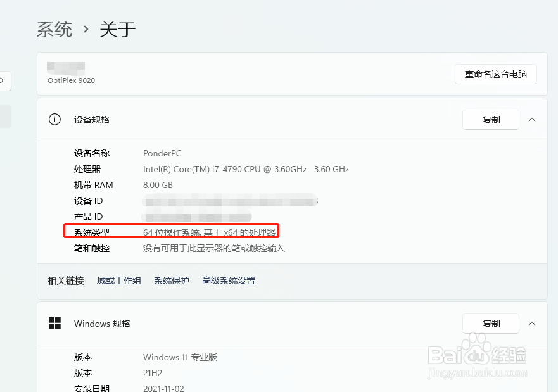Collapse the Windows 规格 section chevron
The image size is (558, 392).
click(532, 324)
